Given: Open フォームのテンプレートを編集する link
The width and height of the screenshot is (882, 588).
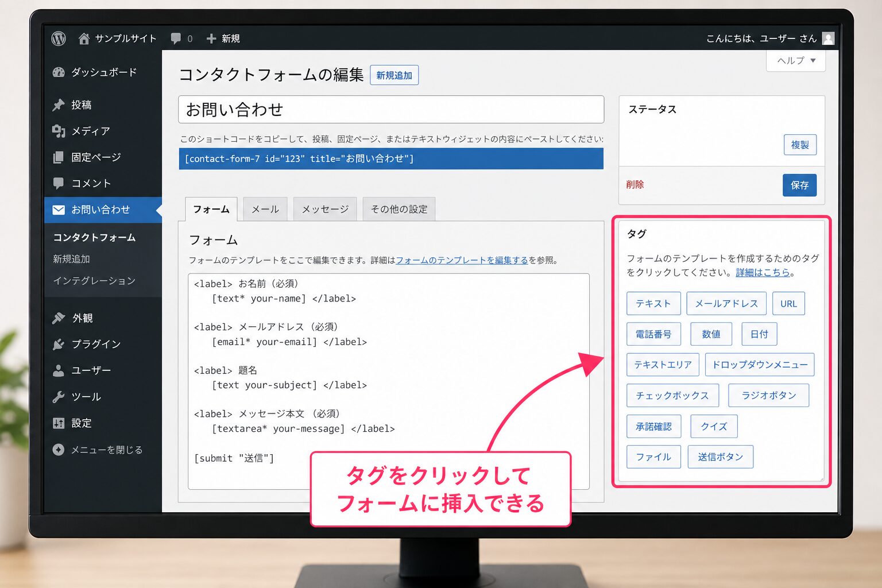Looking at the screenshot, I should 462,260.
